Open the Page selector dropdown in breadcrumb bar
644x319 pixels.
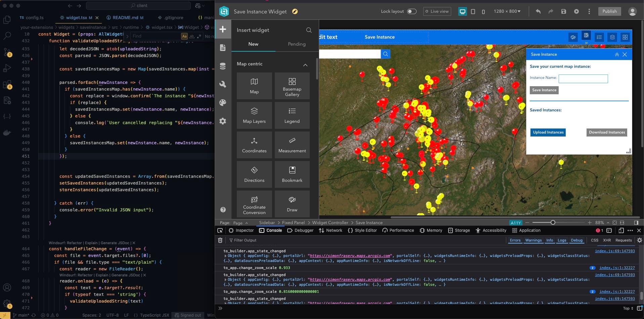coord(241,223)
